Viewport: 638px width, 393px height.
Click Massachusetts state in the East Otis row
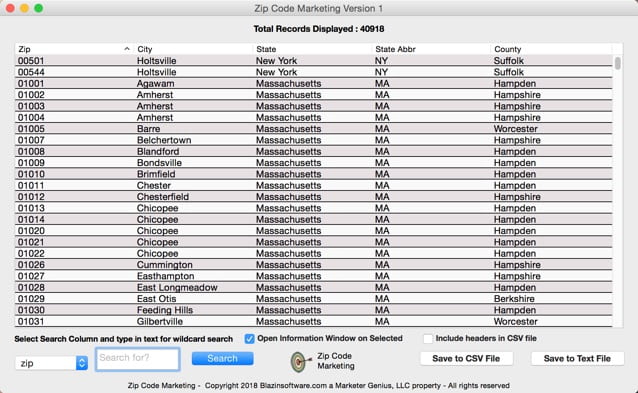click(288, 299)
